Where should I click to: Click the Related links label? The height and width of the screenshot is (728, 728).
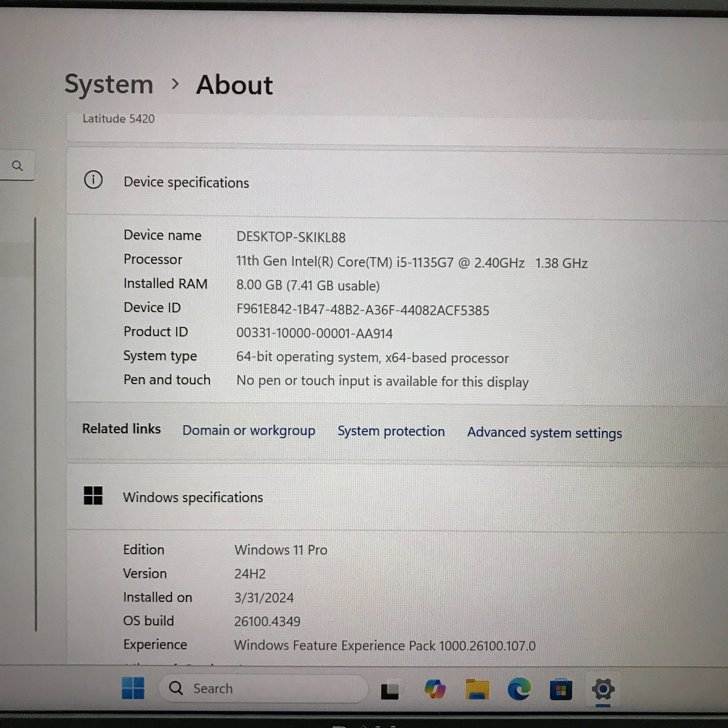coord(121,429)
